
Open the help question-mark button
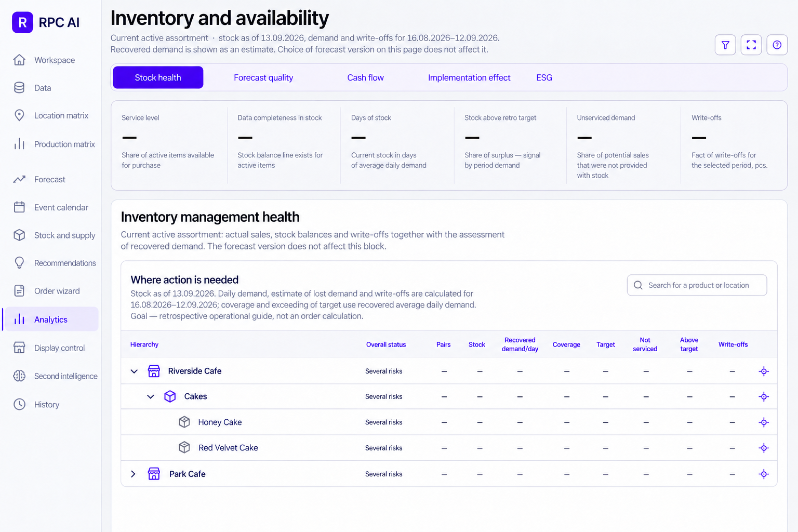777,45
